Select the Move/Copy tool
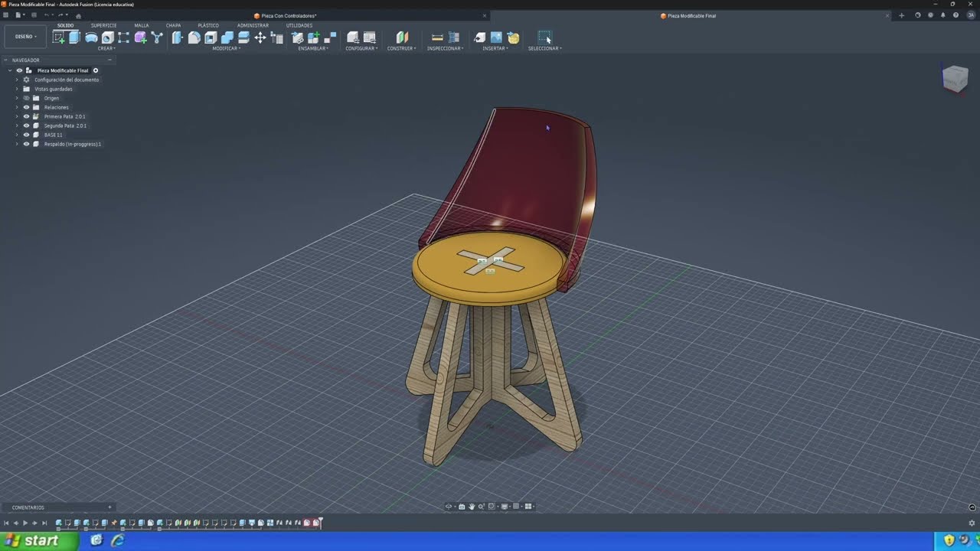The height and width of the screenshot is (551, 980). (x=260, y=37)
